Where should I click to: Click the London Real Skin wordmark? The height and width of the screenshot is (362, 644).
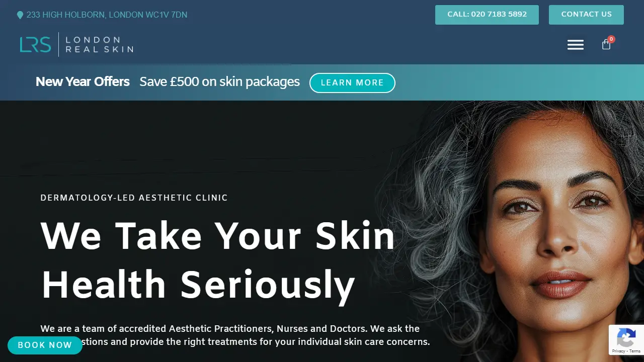pyautogui.click(x=99, y=45)
